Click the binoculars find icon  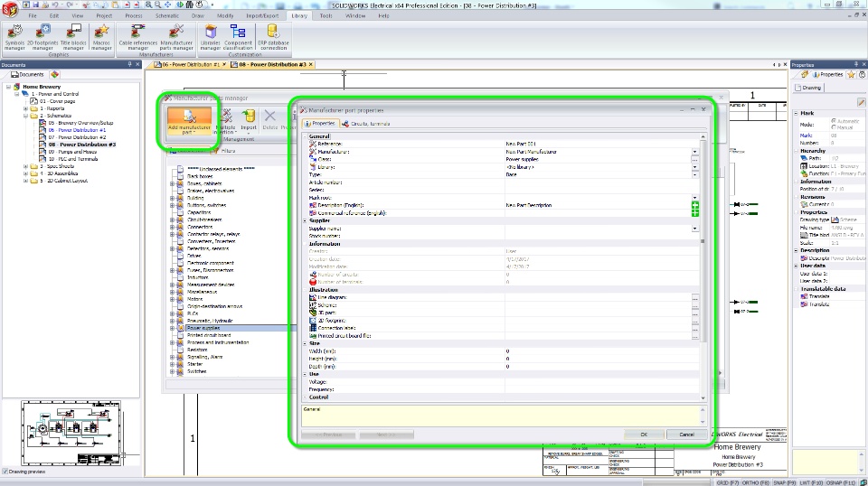coord(189,5)
